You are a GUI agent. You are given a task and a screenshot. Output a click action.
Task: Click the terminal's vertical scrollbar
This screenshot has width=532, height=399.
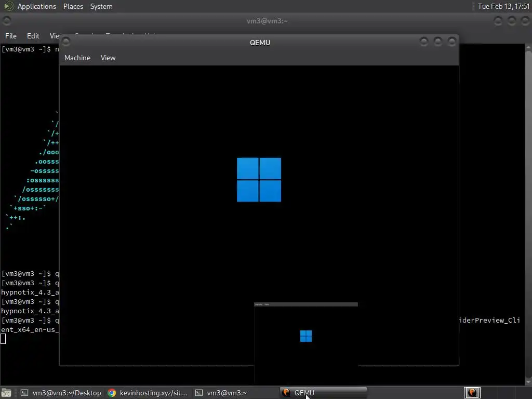coord(528,214)
